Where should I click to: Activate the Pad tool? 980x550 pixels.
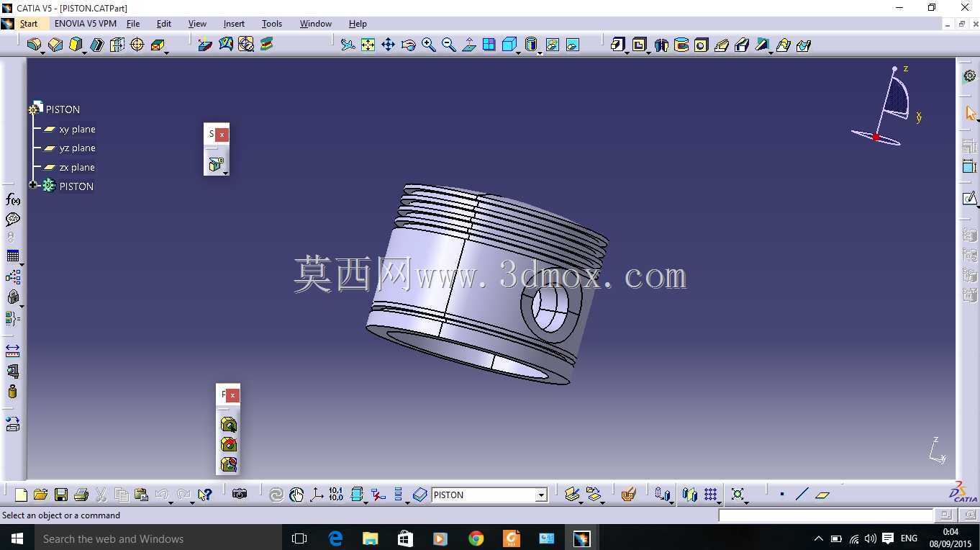point(617,45)
